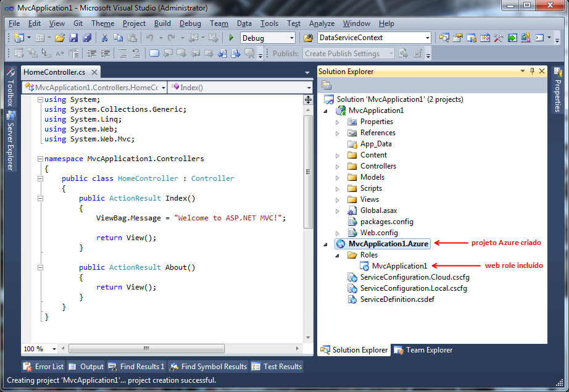Open the Tools menu
This screenshot has height=392, width=569.
point(269,23)
